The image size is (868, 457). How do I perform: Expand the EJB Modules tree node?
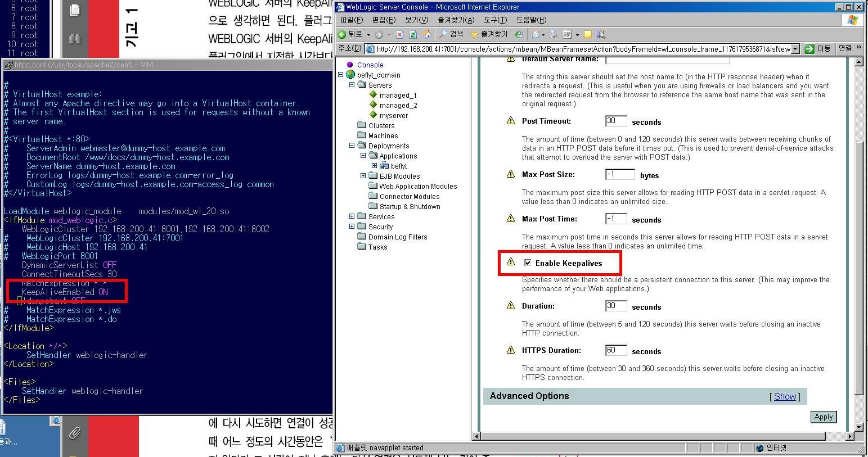(x=363, y=176)
